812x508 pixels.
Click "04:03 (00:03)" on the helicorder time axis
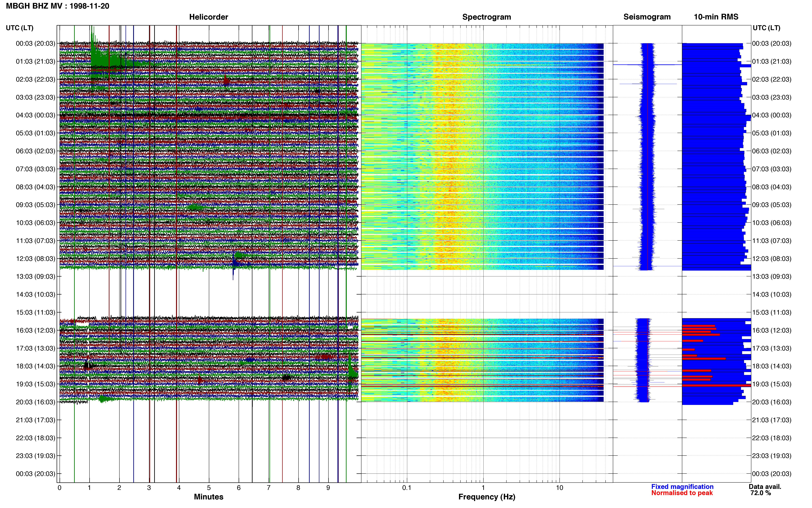point(35,115)
